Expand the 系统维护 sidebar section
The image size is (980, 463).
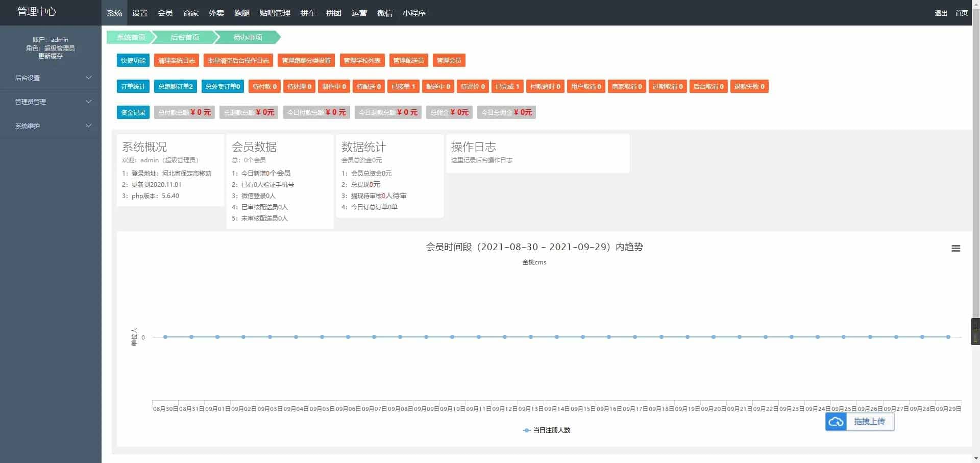(51, 126)
